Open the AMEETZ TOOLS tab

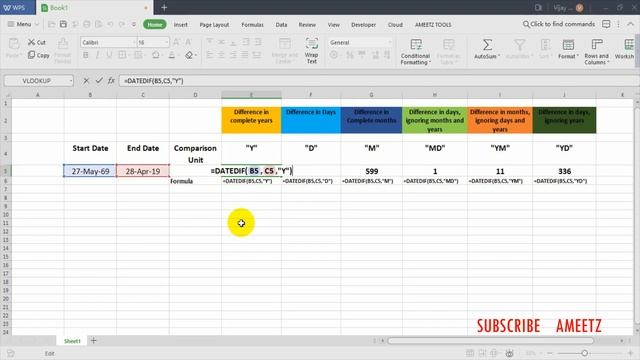tap(433, 24)
